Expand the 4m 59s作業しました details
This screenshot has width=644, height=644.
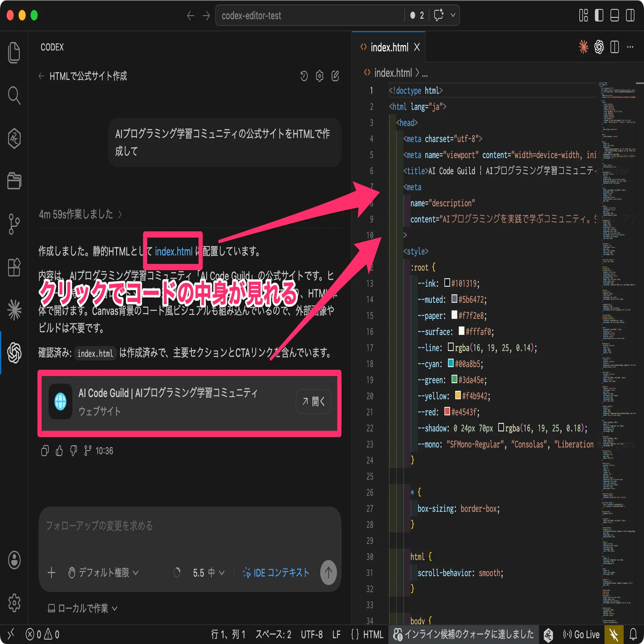(80, 214)
